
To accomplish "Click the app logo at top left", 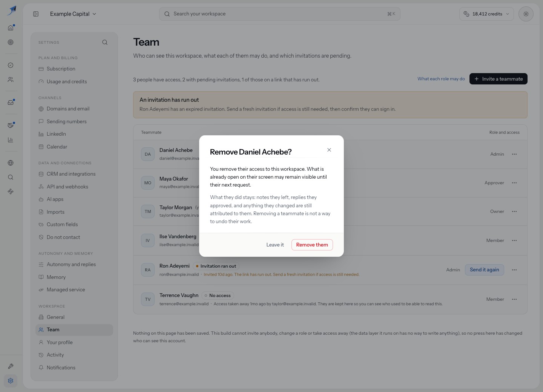I will 11,11.
